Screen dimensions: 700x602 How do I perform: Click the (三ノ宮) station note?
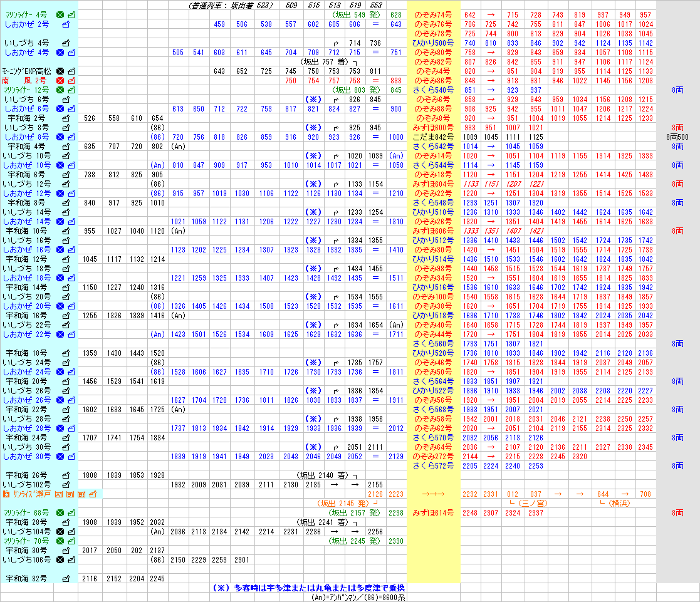click(x=533, y=504)
